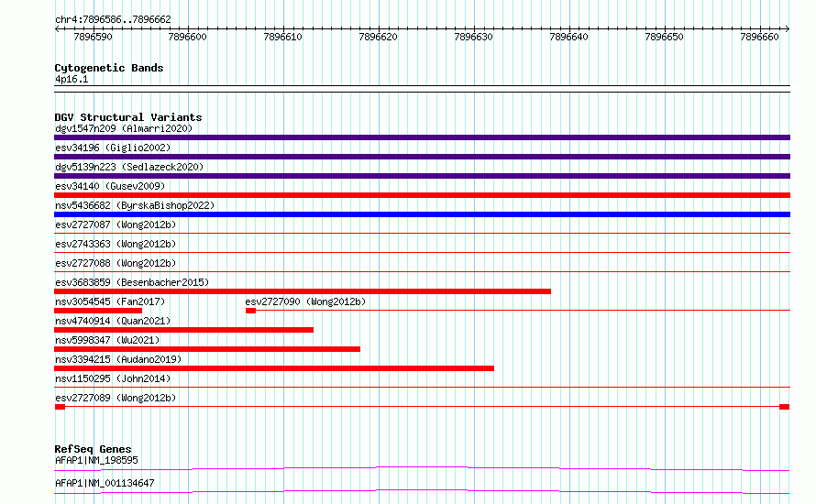Select variant label nsv3394215 (Audano2019)
The image size is (816, 504).
tap(118, 359)
